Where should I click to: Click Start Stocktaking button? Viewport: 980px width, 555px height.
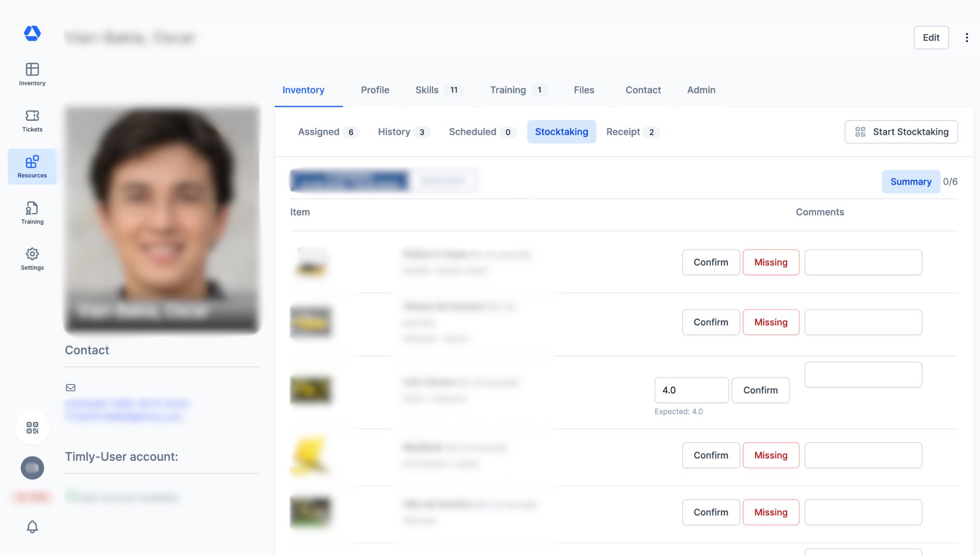coord(901,132)
